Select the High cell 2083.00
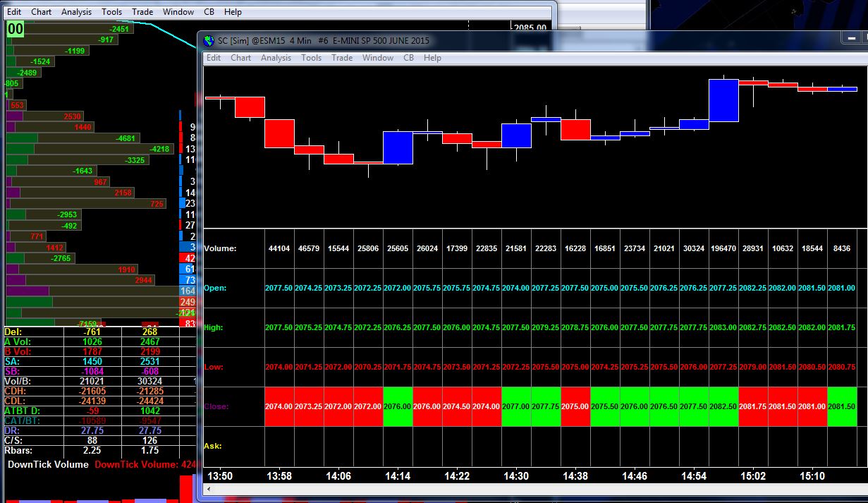Screen dimensions: 868x503 [x=723, y=327]
